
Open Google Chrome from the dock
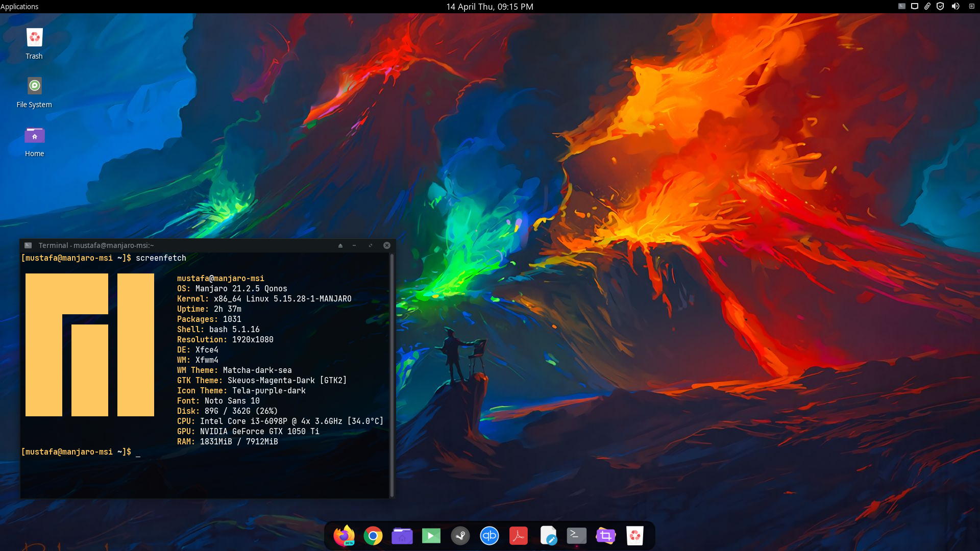tap(373, 536)
